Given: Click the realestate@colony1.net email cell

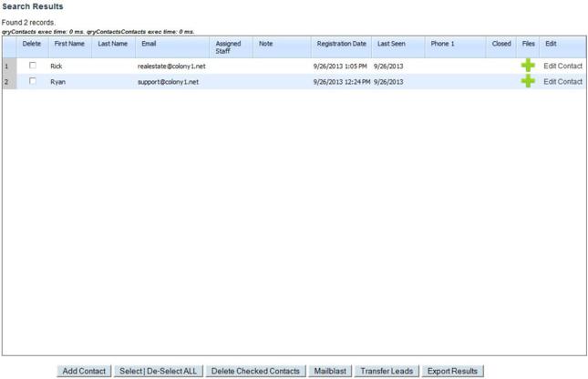Looking at the screenshot, I should point(171,66).
